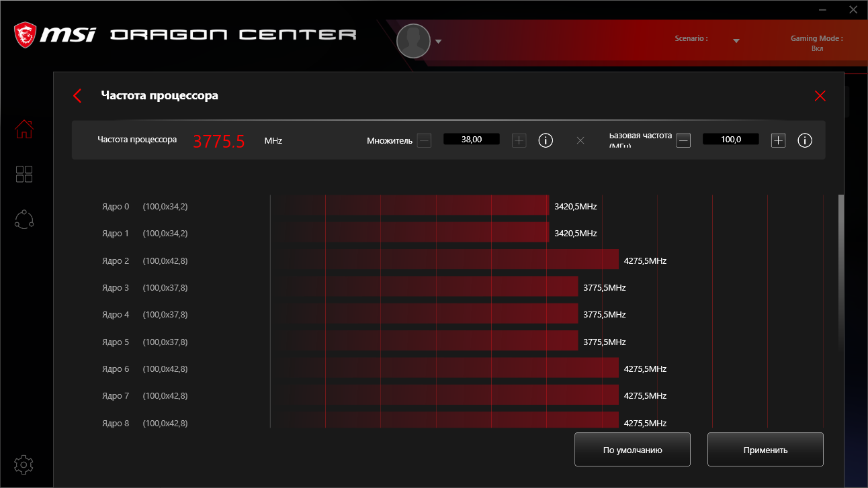Open the Scenario dropdown
Viewport: 868px width, 488px height.
pos(736,41)
